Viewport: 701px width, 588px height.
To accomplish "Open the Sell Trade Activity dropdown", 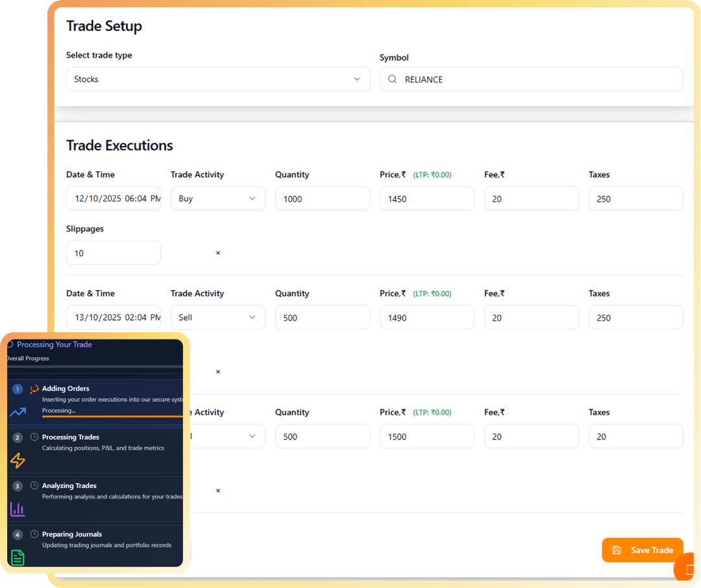I will 217,317.
